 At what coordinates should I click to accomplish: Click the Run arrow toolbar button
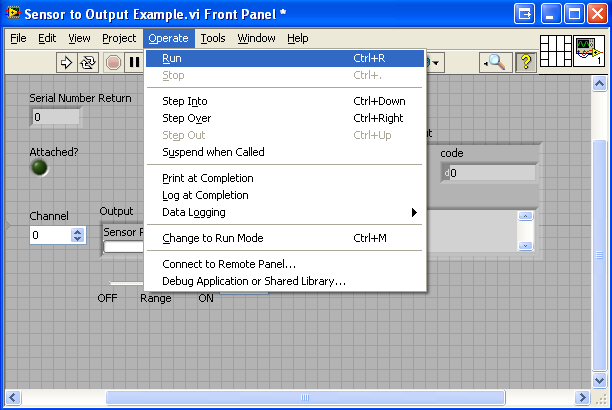click(x=66, y=62)
